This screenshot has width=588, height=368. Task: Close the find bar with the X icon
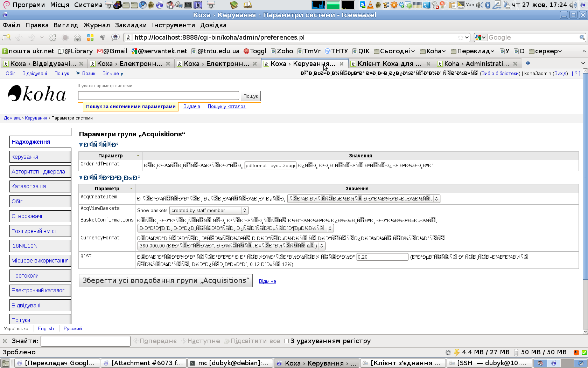[5, 341]
